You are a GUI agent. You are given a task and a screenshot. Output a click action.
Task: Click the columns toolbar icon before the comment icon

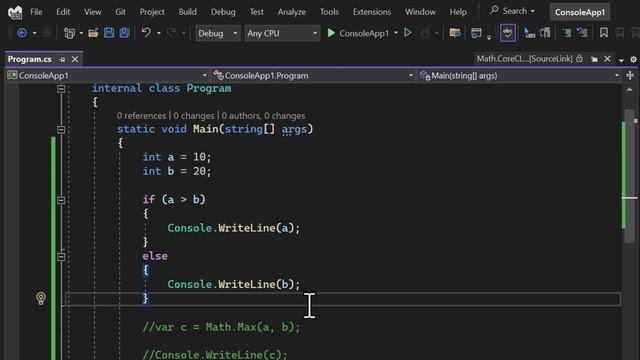point(545,33)
